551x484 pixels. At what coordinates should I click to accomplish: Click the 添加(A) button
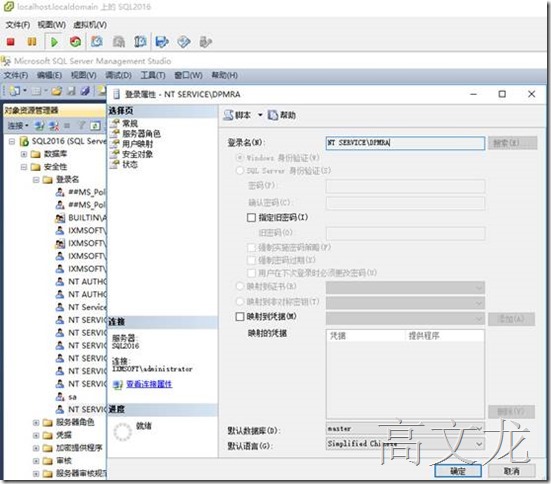[x=512, y=319]
